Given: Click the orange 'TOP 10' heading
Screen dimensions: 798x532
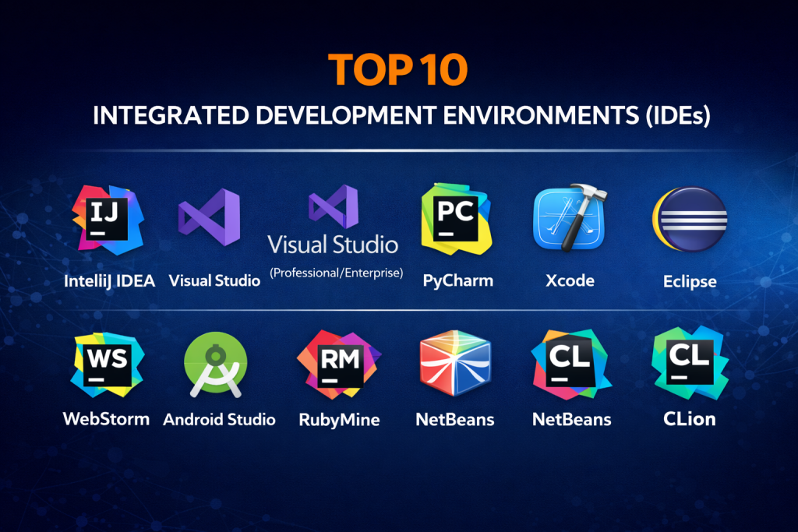Looking at the screenshot, I should tap(398, 70).
